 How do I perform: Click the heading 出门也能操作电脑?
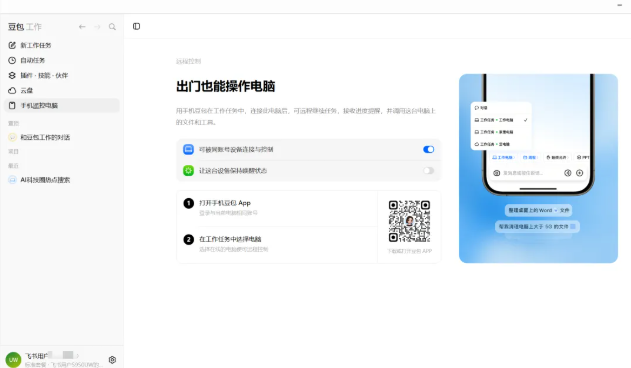225,87
